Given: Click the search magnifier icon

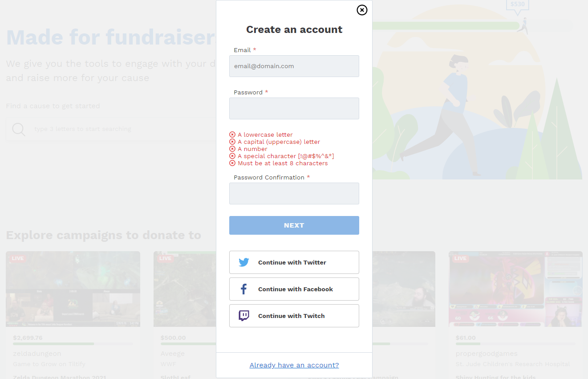Looking at the screenshot, I should coord(19,129).
